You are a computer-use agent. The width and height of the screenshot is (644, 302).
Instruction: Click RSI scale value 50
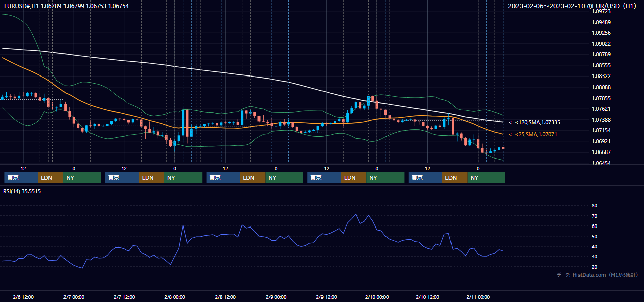pyautogui.click(x=594, y=236)
